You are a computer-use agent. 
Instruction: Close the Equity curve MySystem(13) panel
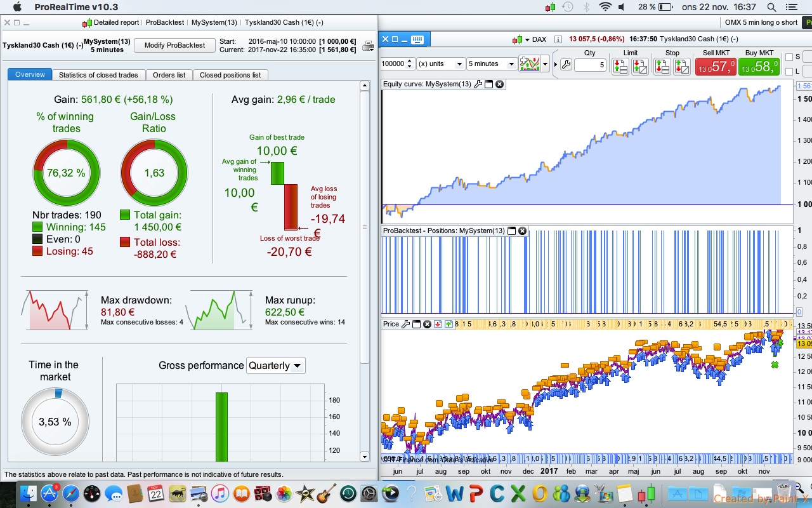click(499, 84)
